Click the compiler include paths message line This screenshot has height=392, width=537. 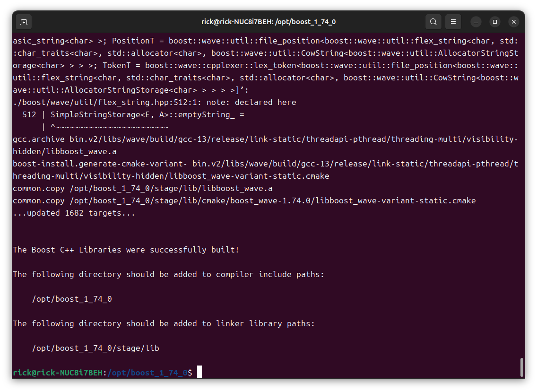[x=168, y=274]
